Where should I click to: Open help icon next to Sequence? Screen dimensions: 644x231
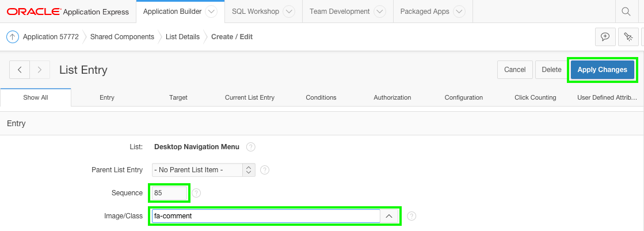[x=196, y=193]
